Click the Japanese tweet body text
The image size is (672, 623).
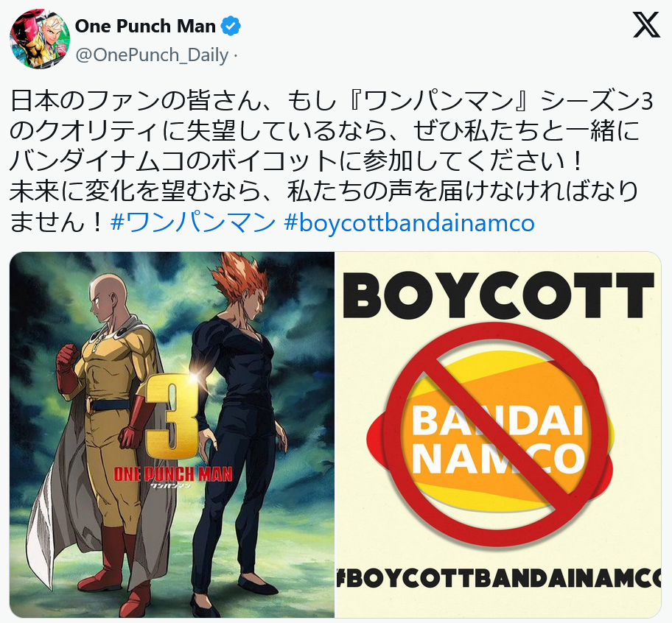331,162
